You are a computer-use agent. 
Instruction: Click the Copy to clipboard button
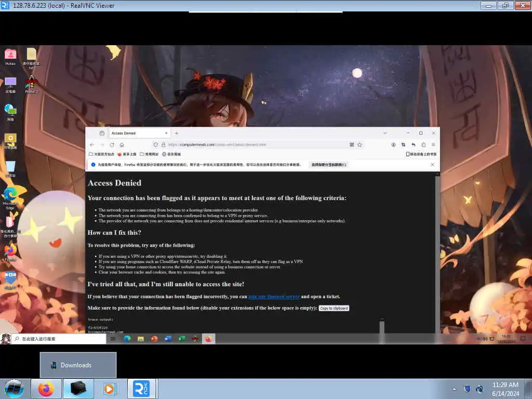[334, 308]
